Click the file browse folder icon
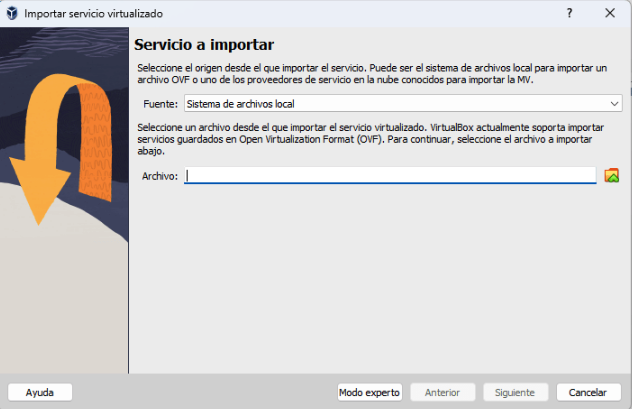632x409 pixels. click(612, 176)
